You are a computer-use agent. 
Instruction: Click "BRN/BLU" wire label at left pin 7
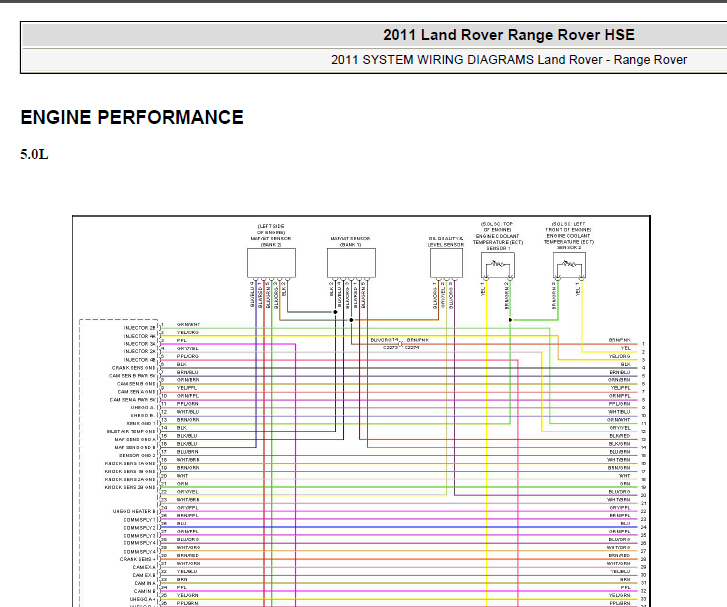click(x=188, y=372)
